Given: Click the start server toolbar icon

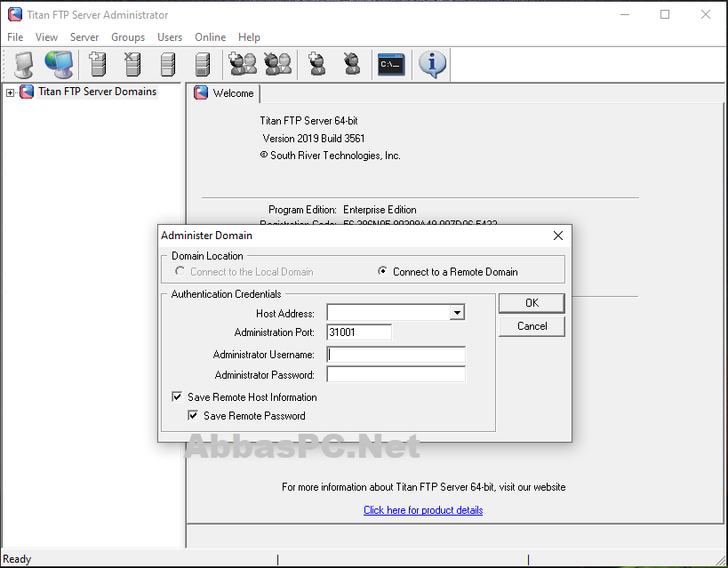Looking at the screenshot, I should 168,64.
